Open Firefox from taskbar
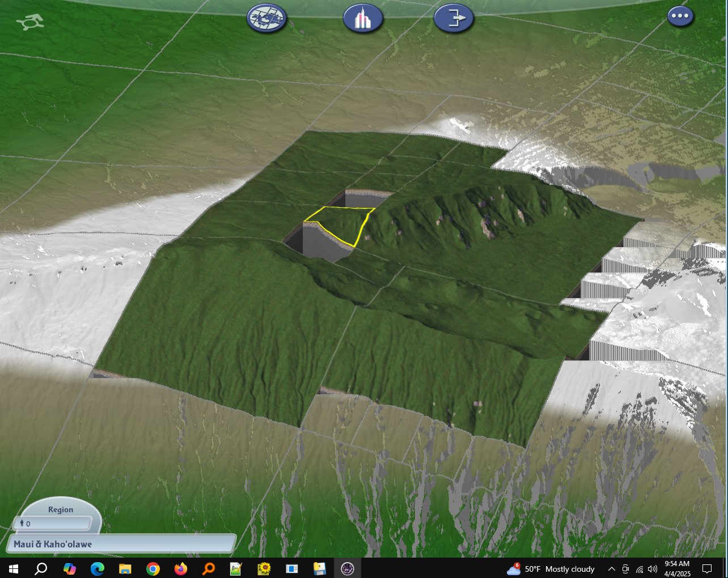The image size is (728, 578). click(x=181, y=568)
